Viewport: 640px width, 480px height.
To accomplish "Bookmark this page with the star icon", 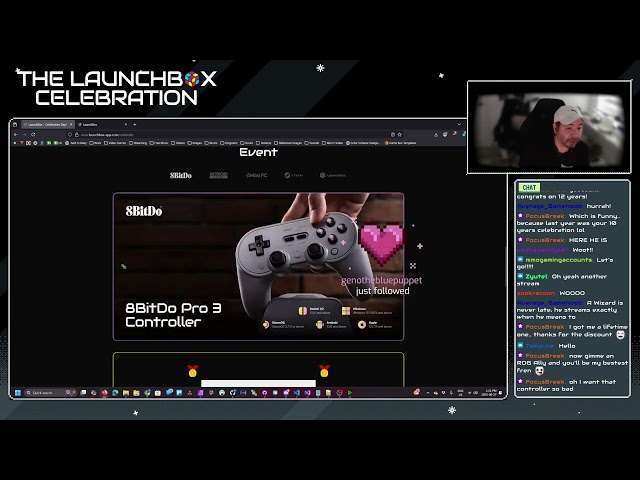I will [x=400, y=135].
